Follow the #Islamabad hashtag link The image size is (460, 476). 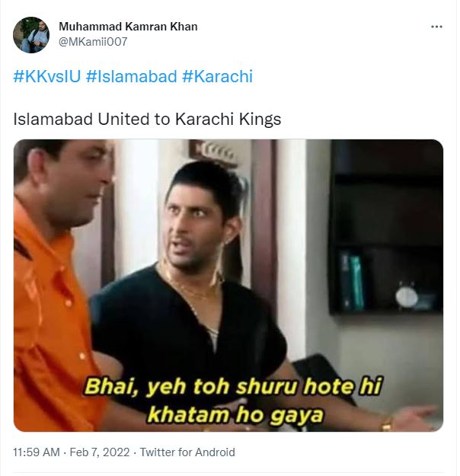click(131, 76)
